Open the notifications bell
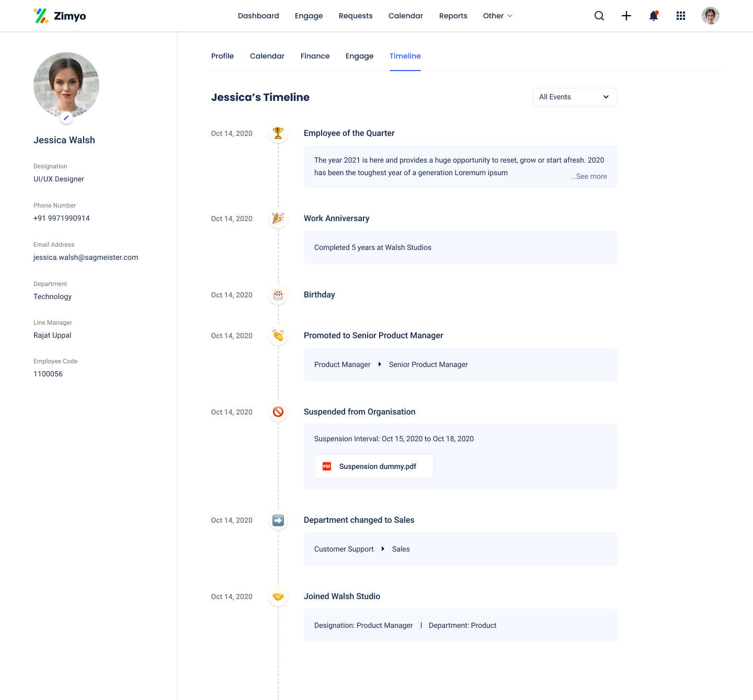The image size is (753, 700). click(654, 16)
